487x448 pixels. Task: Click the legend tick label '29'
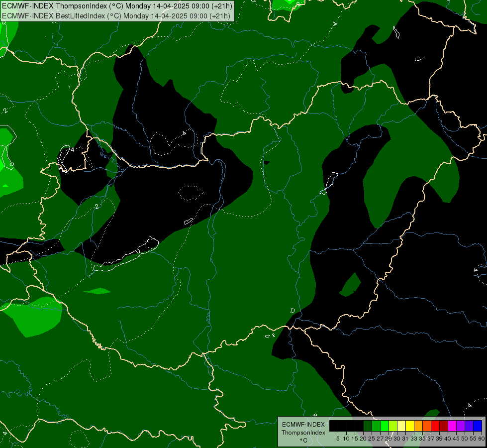tap(389, 439)
